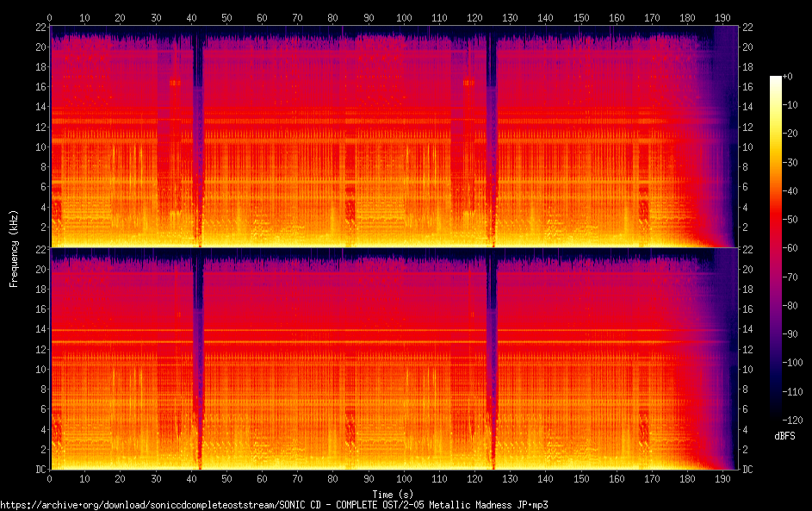Click the white top end of the color bar

pos(776,80)
